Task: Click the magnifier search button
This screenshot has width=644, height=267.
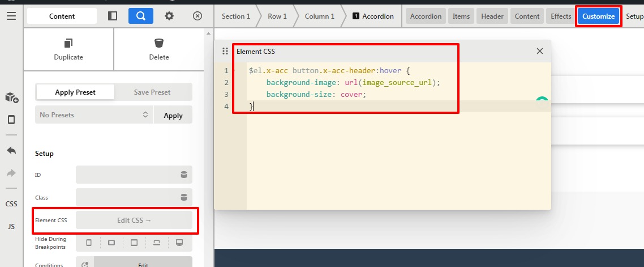Action: pos(141,16)
